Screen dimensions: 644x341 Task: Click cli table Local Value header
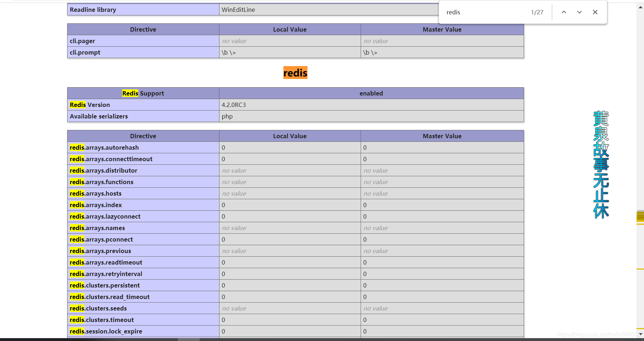click(290, 29)
